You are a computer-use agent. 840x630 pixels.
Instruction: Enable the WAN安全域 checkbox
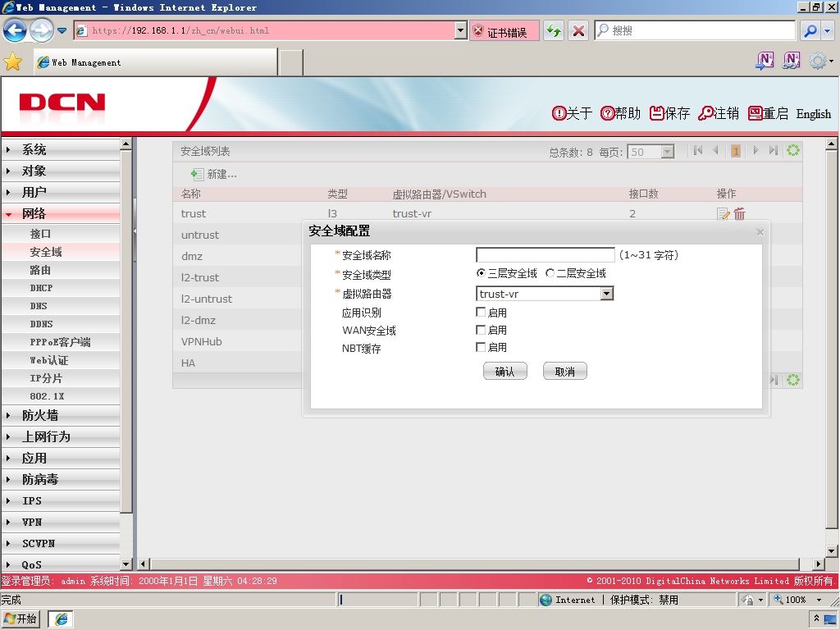tap(481, 330)
